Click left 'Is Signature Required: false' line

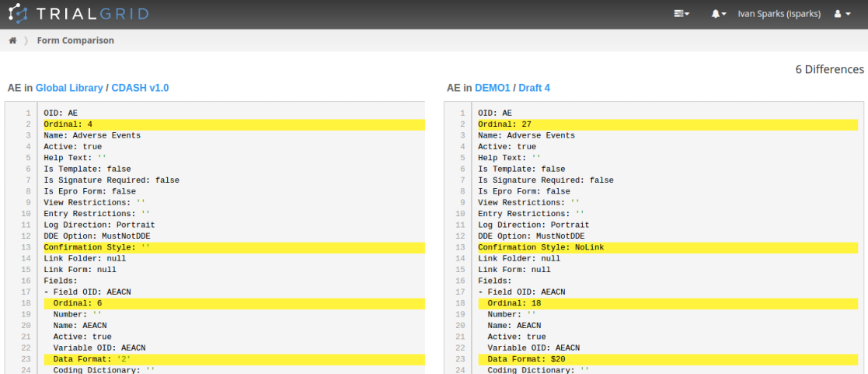[x=111, y=180]
